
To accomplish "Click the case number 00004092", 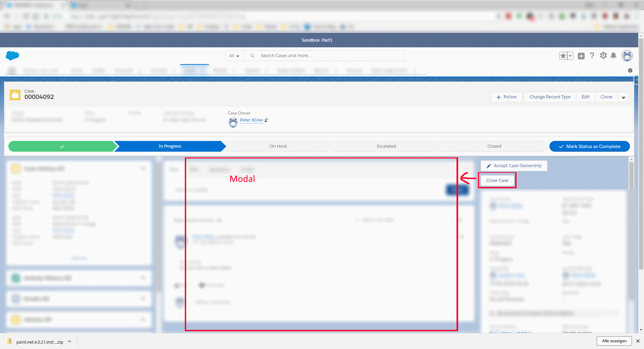I will tap(39, 97).
